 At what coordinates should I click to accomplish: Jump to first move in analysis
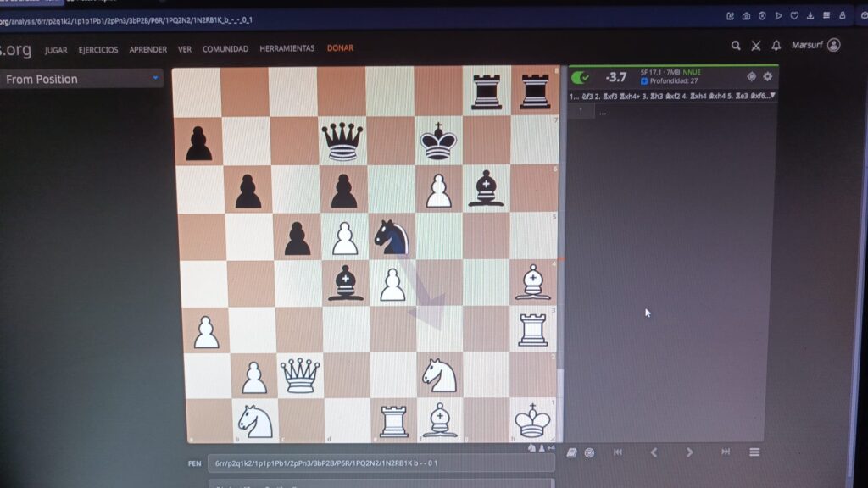pos(617,452)
